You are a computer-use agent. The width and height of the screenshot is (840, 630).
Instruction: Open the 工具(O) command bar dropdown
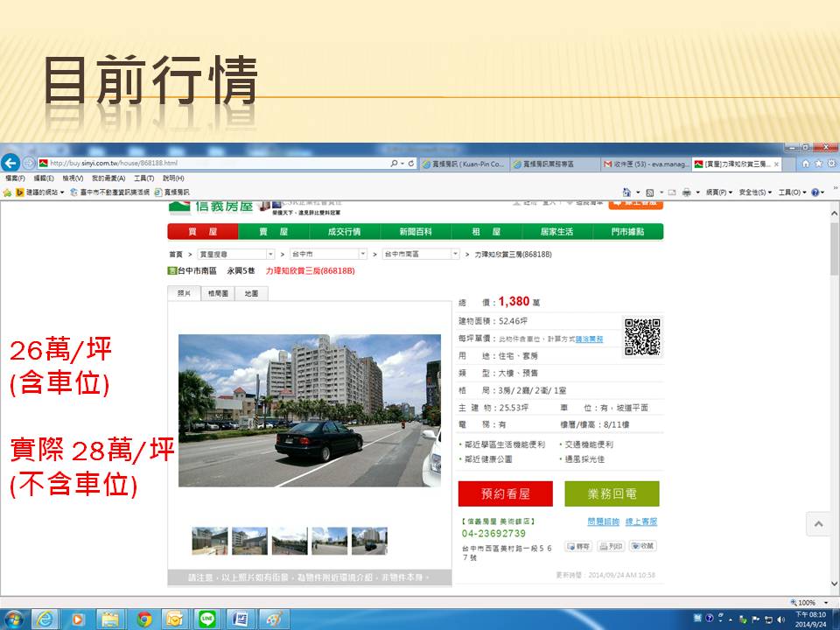click(793, 192)
